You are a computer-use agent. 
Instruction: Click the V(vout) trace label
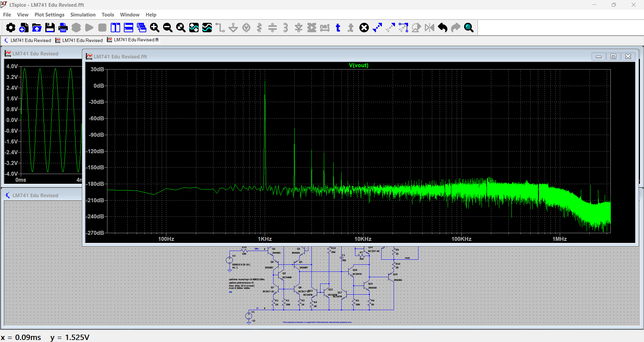(x=358, y=65)
